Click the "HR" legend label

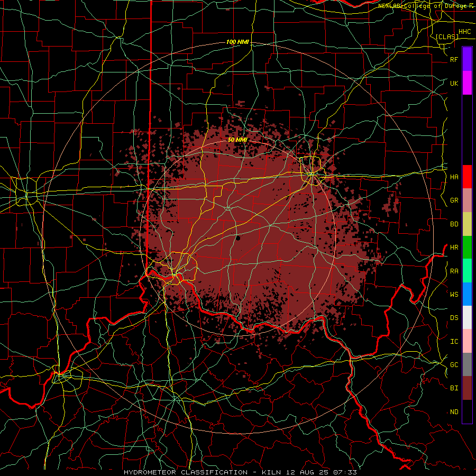[454, 248]
